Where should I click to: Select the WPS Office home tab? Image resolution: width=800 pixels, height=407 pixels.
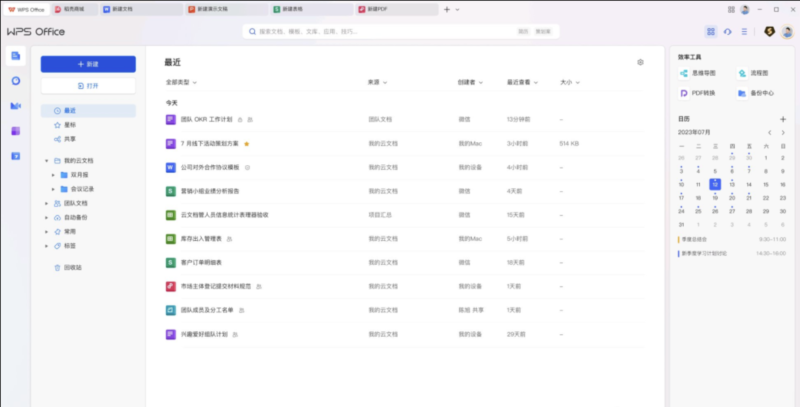click(x=27, y=9)
